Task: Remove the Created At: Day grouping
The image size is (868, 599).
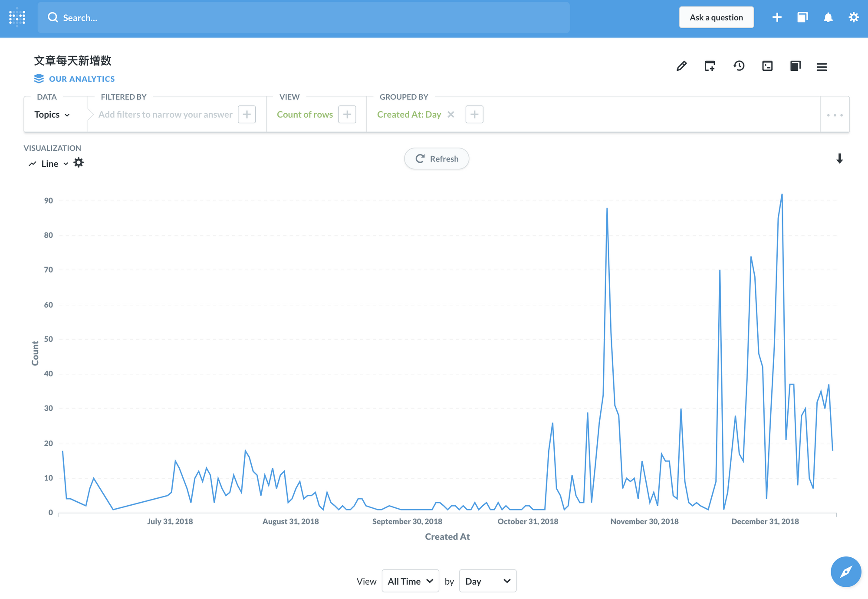Action: coord(451,115)
